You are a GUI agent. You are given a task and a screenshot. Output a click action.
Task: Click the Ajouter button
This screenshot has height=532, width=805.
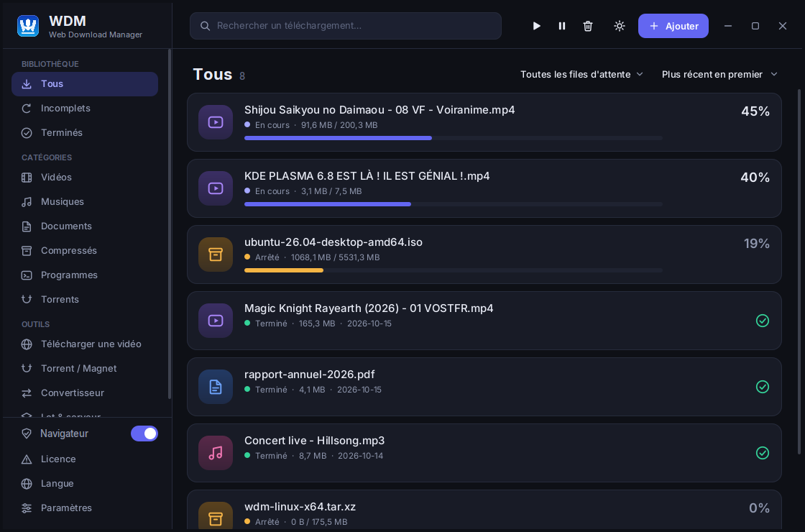pos(673,26)
